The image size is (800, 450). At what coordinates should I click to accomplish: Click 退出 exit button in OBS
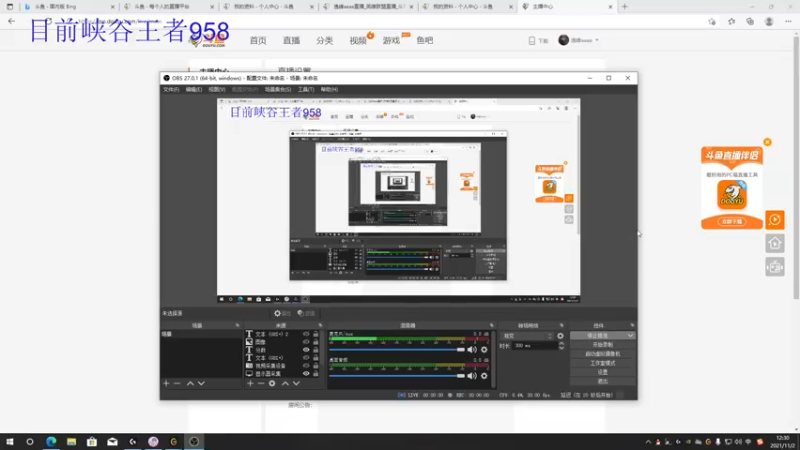point(603,382)
